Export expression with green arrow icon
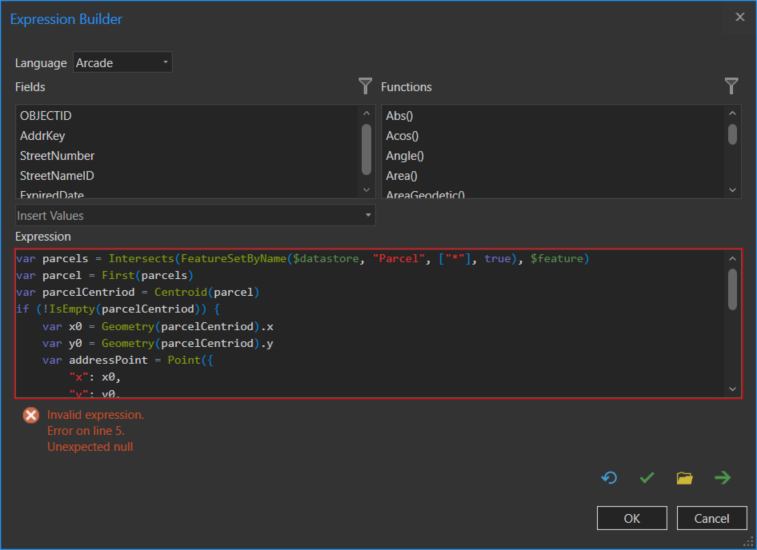This screenshot has height=550, width=757. [x=722, y=478]
